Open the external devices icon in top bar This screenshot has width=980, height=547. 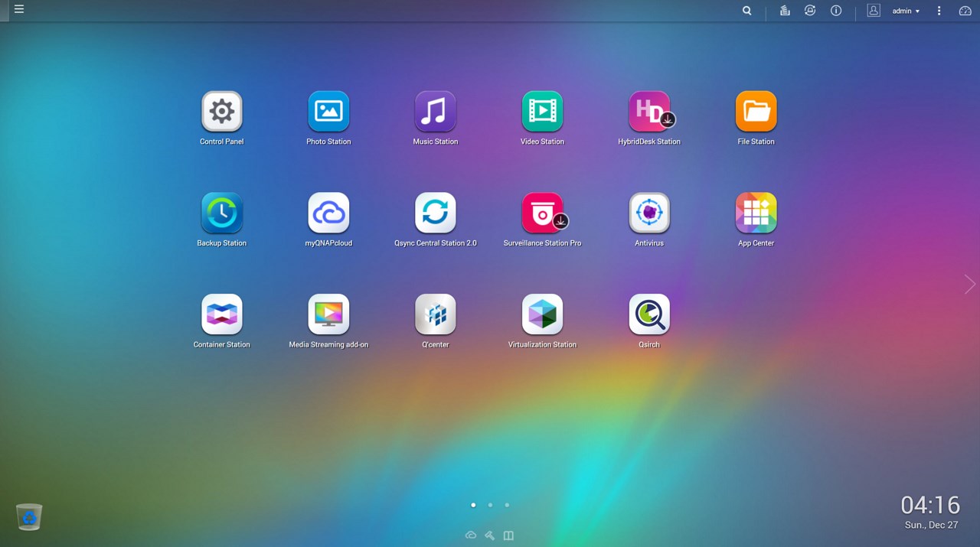click(810, 11)
